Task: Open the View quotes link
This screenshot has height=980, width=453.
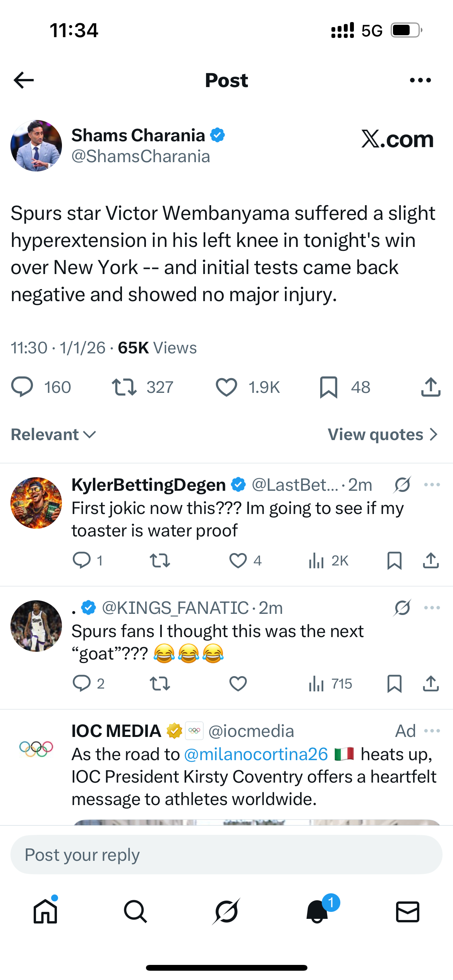Action: coord(382,435)
